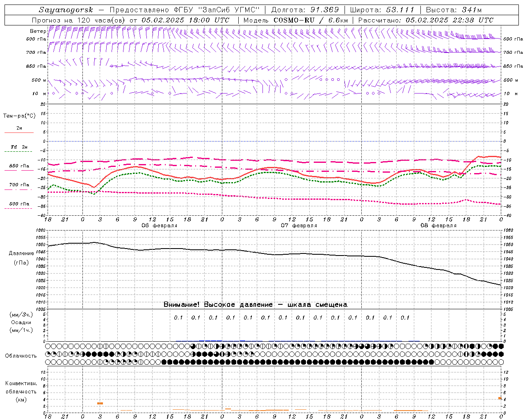Click the '07 февраля' date label
Viewport: 525px width, 420px height.
(x=299, y=226)
